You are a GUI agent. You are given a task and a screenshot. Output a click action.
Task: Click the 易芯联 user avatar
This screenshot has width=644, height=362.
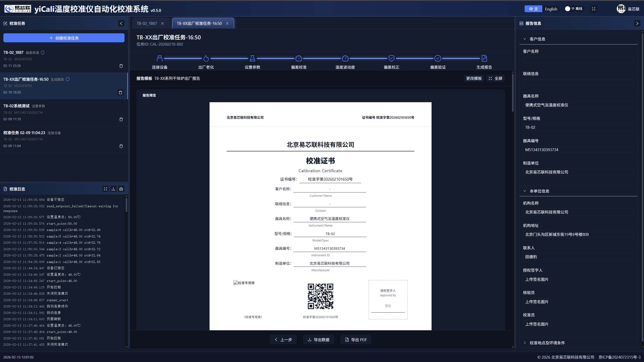[x=621, y=9]
